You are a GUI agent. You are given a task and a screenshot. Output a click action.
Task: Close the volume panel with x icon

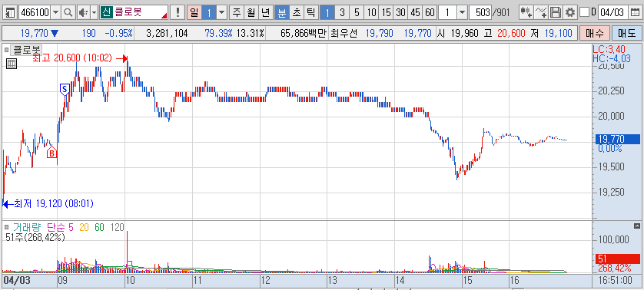(x=637, y=226)
